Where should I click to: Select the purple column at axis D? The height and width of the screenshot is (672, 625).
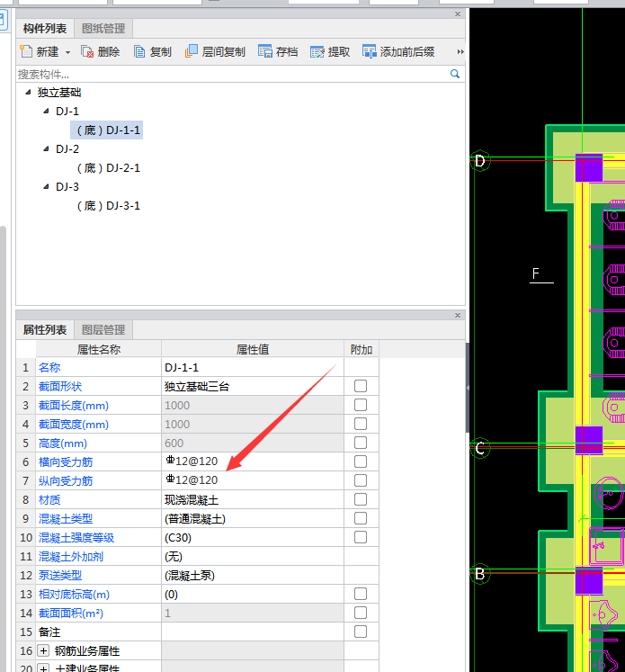click(x=589, y=167)
